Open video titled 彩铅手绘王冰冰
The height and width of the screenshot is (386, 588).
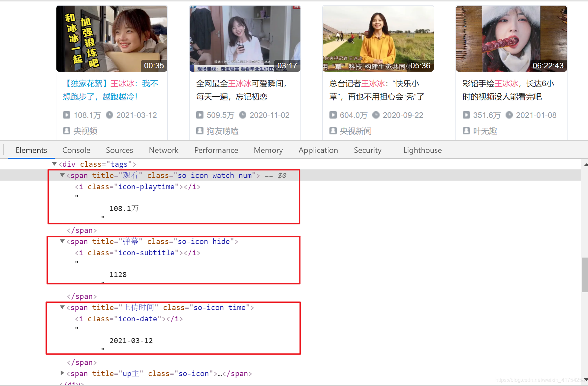tap(509, 90)
